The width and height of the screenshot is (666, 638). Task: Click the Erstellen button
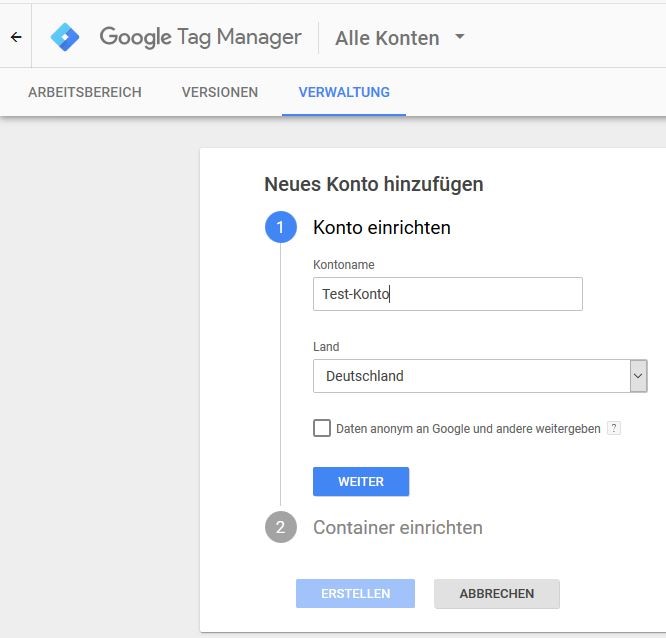355,593
